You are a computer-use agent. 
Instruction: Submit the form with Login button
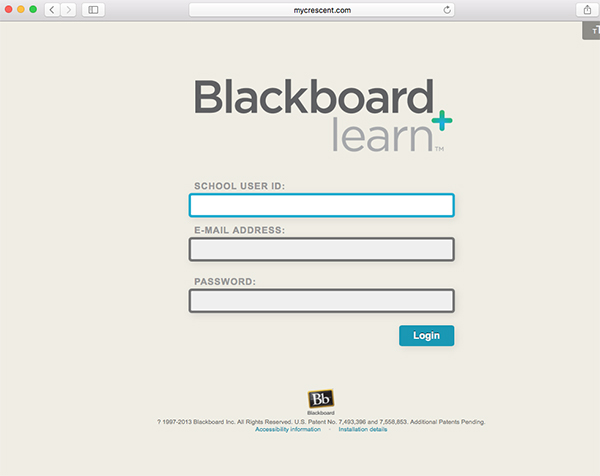(x=426, y=336)
